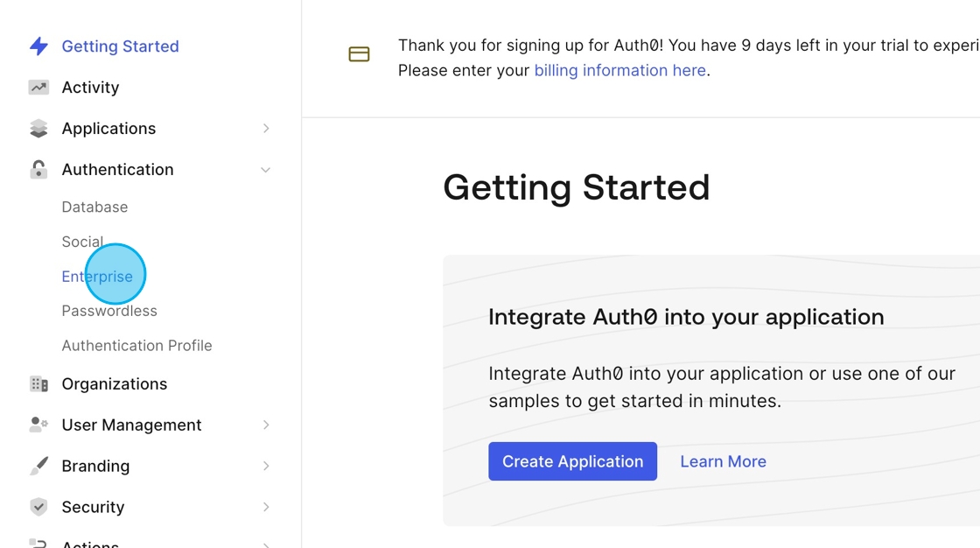Follow the billing information here link
This screenshot has width=980, height=548.
[x=620, y=71]
